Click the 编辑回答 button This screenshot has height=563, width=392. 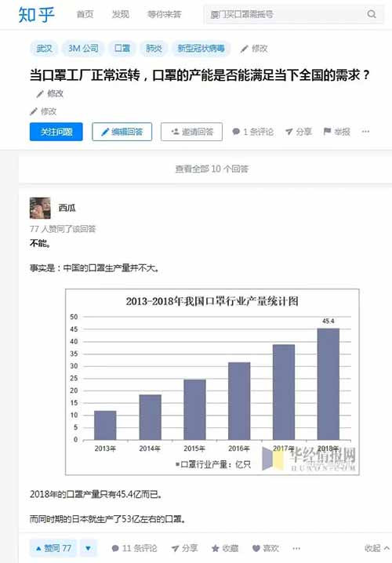click(x=122, y=132)
